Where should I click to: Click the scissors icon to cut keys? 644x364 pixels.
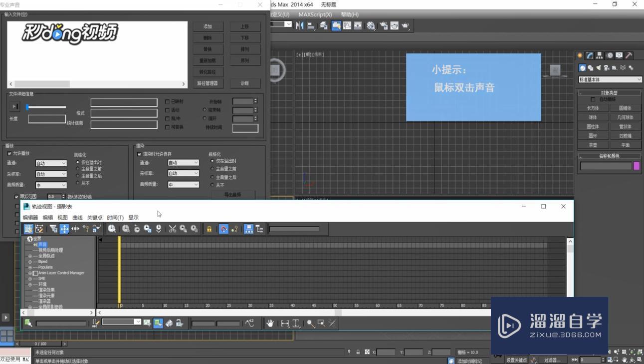[173, 229]
